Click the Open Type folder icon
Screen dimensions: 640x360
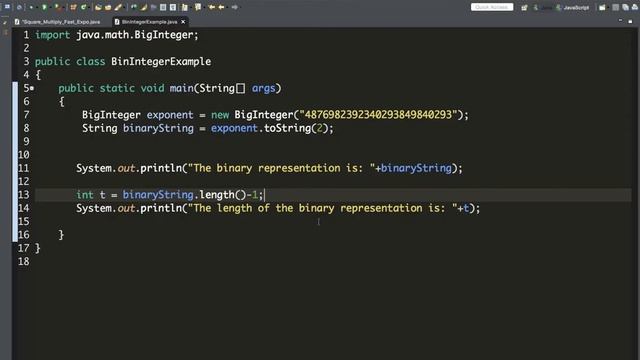coord(98,7)
